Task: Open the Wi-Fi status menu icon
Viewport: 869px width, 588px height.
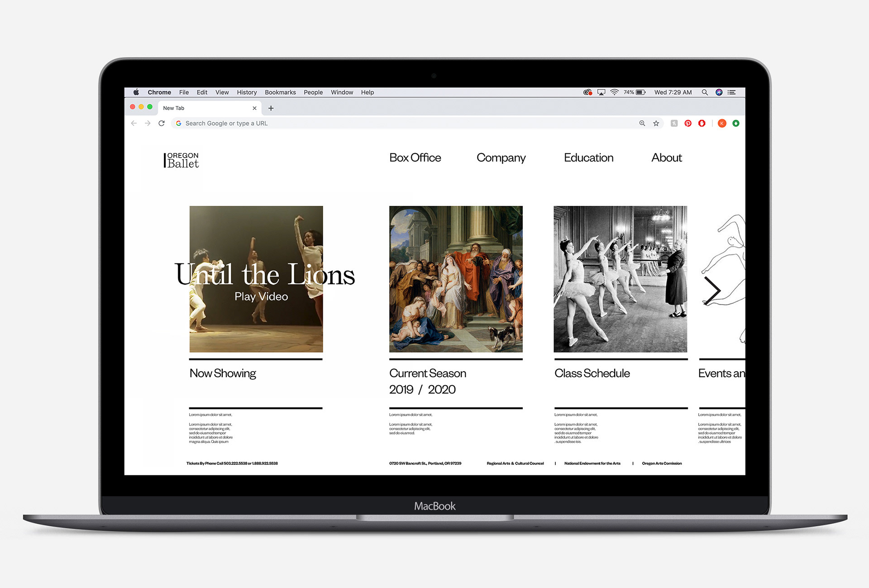Action: (614, 92)
